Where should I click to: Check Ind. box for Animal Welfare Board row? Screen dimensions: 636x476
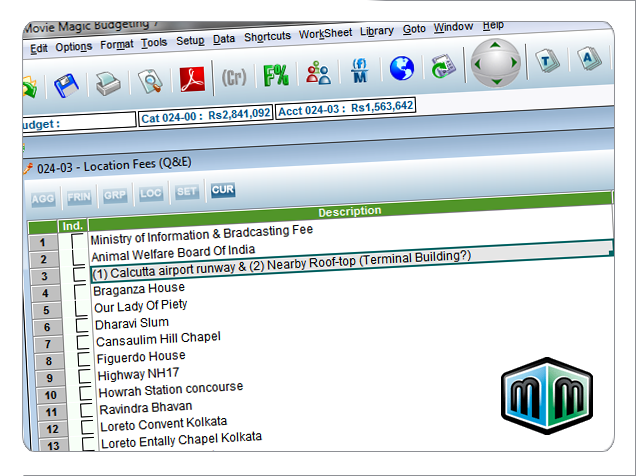click(78, 257)
